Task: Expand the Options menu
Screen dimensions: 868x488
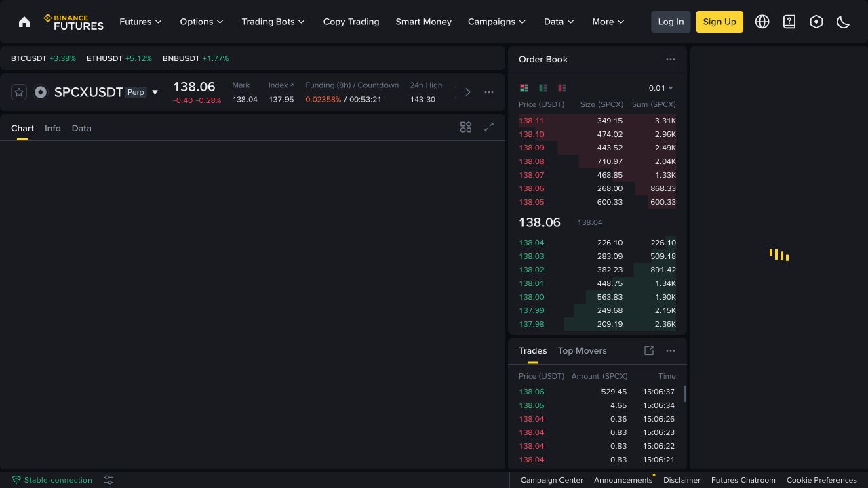Action: [202, 22]
